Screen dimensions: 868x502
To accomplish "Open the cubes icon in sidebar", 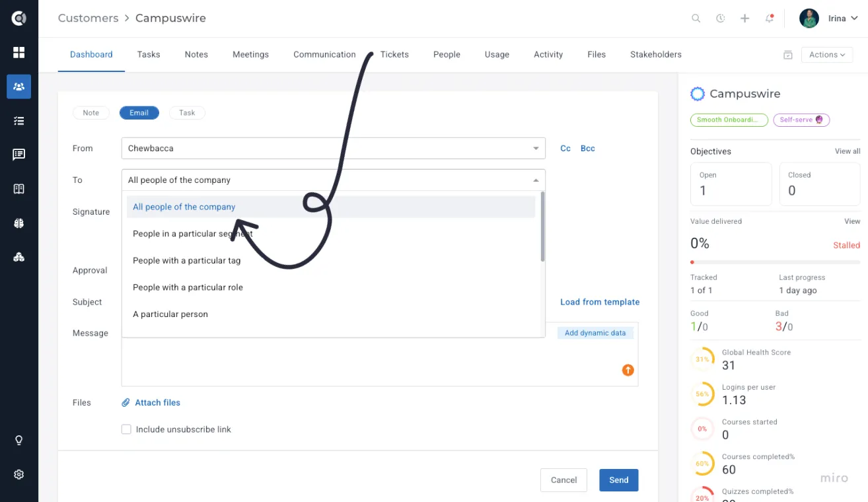I will point(18,257).
